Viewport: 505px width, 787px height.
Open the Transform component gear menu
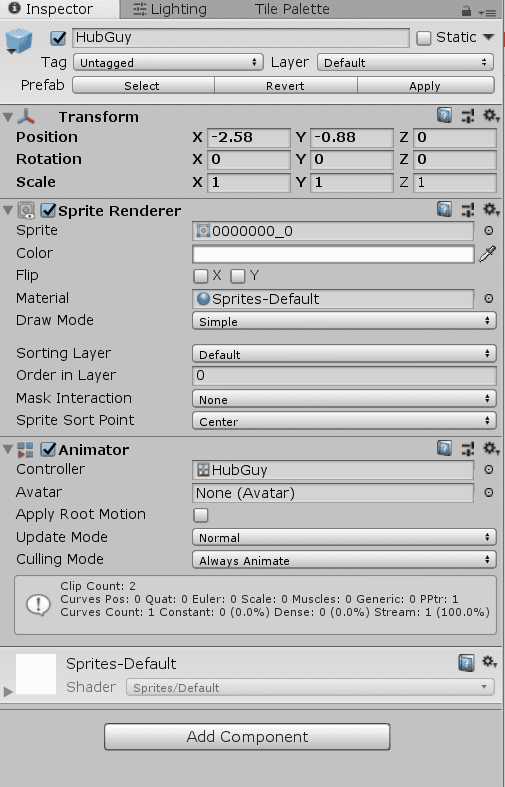[x=491, y=116]
